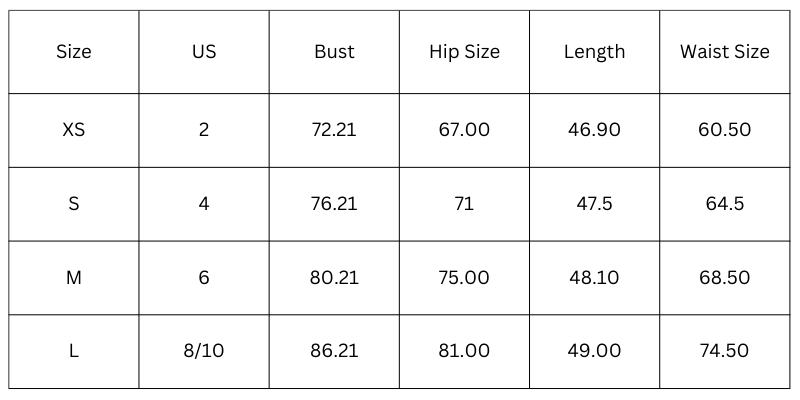Select the bust value 86.21

coord(334,351)
